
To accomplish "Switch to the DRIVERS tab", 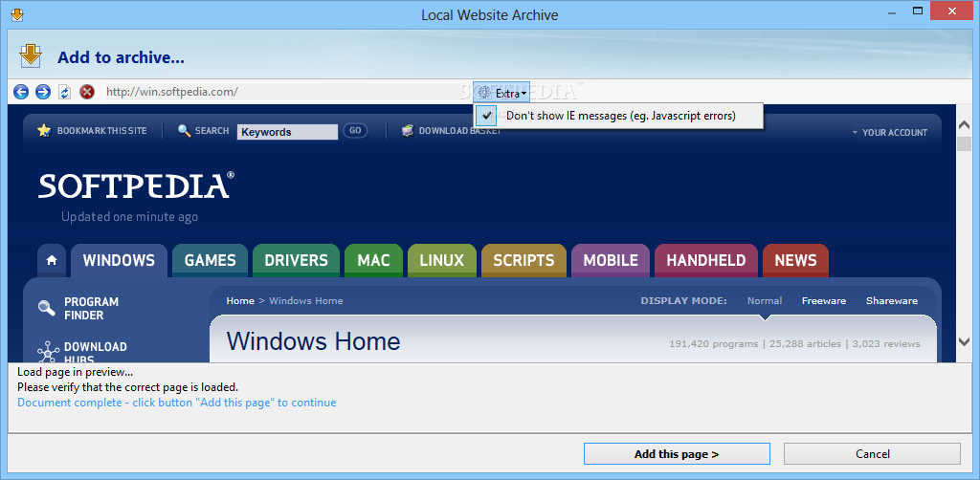I will tap(297, 260).
